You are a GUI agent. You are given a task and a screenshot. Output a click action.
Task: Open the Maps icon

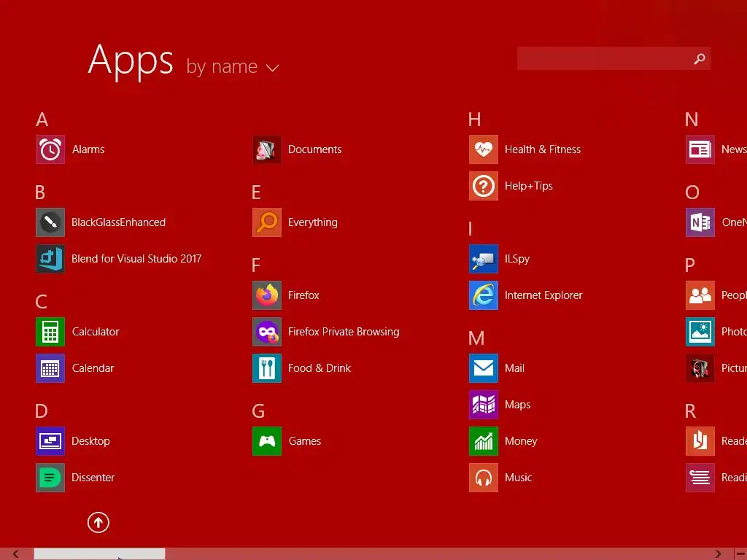pos(484,405)
